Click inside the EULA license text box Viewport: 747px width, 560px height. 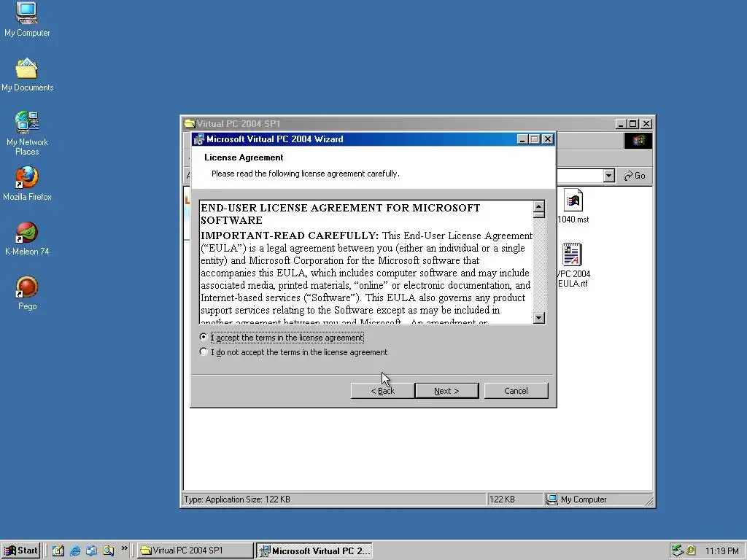(366, 262)
